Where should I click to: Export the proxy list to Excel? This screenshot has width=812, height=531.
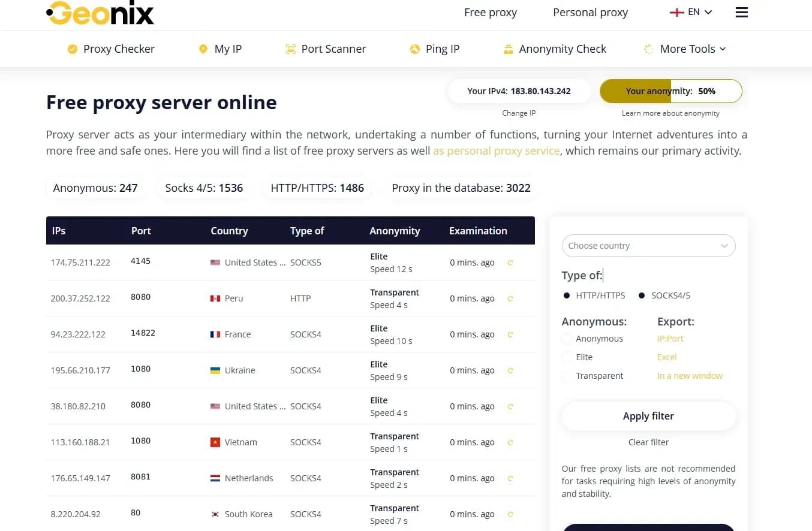coord(666,357)
